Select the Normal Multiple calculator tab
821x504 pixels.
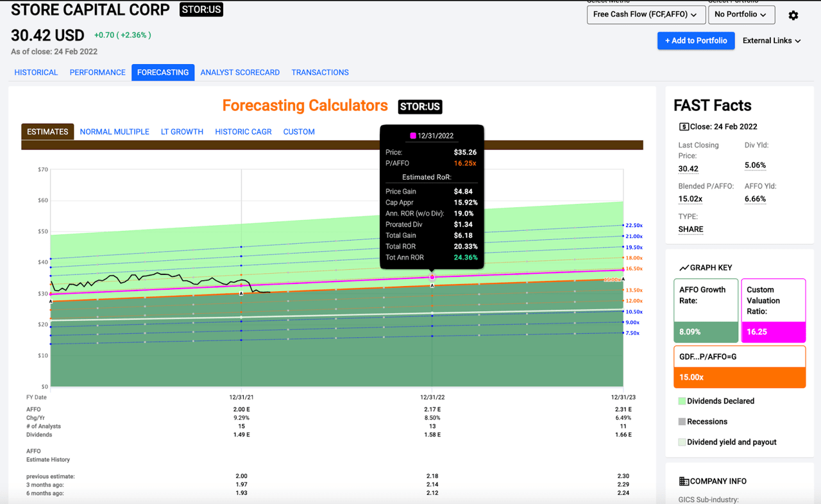point(115,131)
